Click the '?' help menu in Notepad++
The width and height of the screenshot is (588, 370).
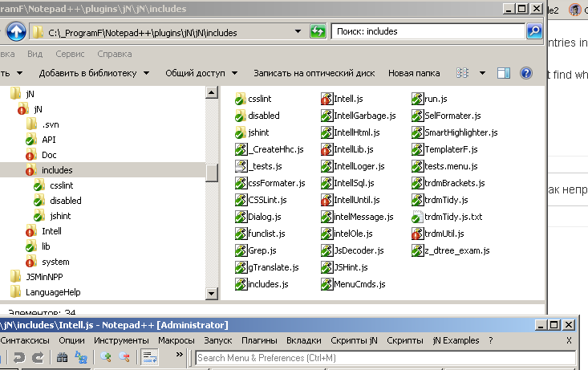coord(490,340)
